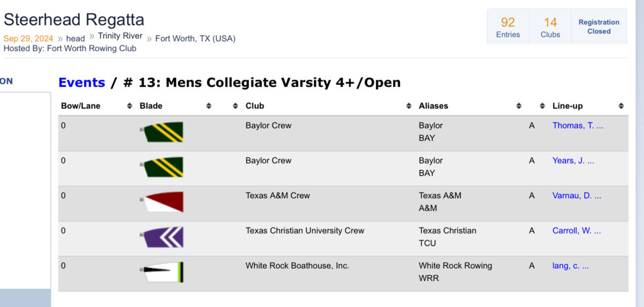644x307 pixels.
Task: Sort by Line-up column sort arrows
Action: coord(621,106)
